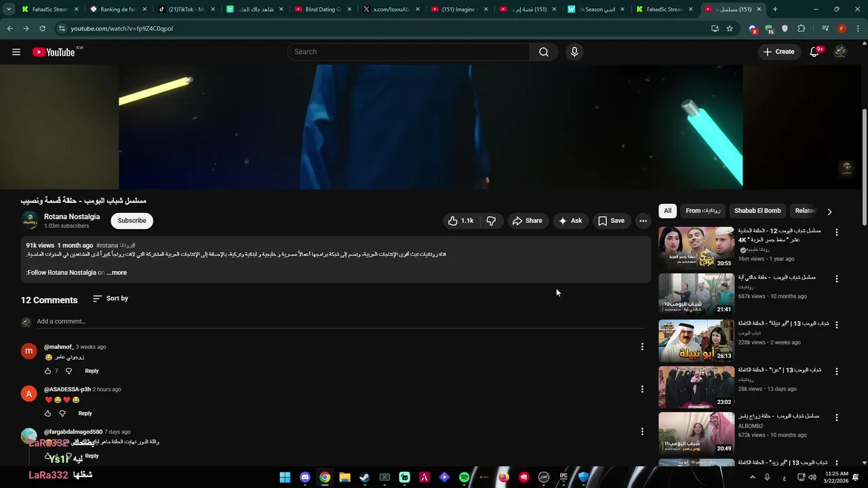Open Spotify from the taskbar

464,477
